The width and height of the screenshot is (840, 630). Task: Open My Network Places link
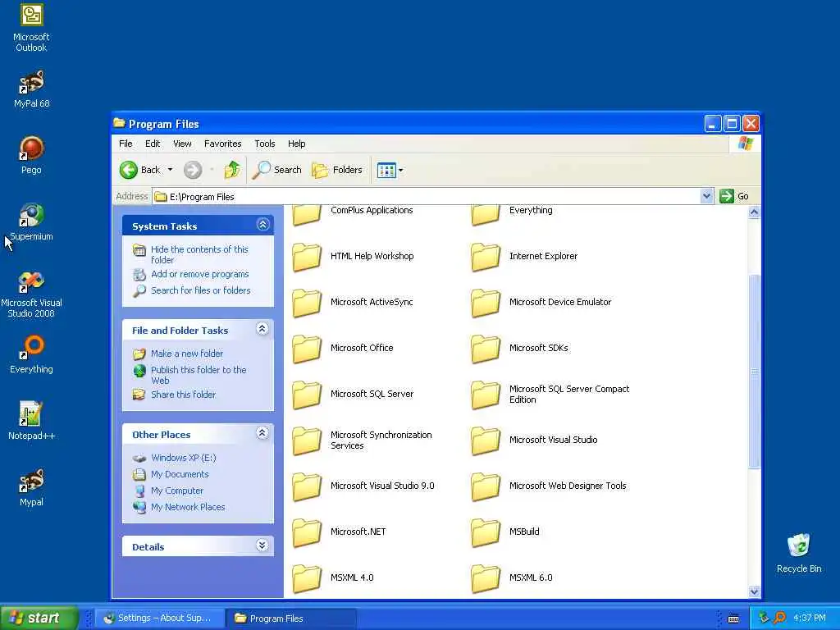click(x=188, y=507)
